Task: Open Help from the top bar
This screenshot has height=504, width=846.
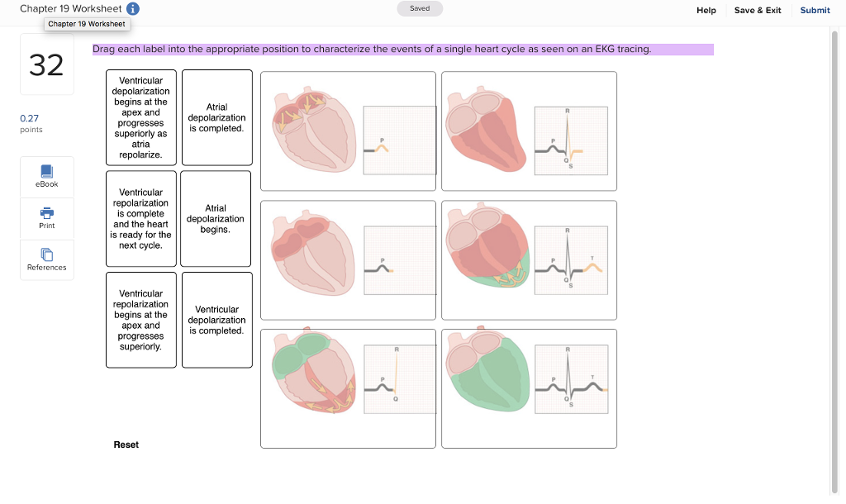Action: coord(706,10)
